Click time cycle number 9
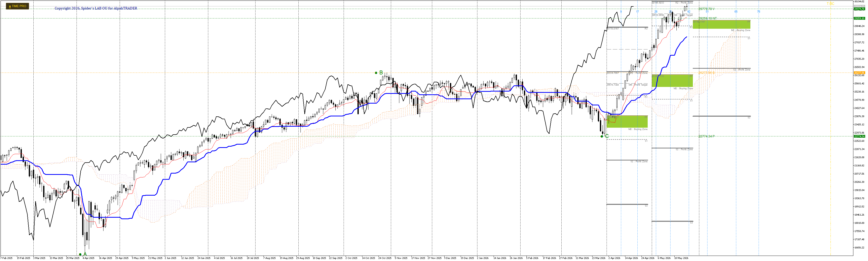This screenshot has height=261, width=868. click(621, 12)
